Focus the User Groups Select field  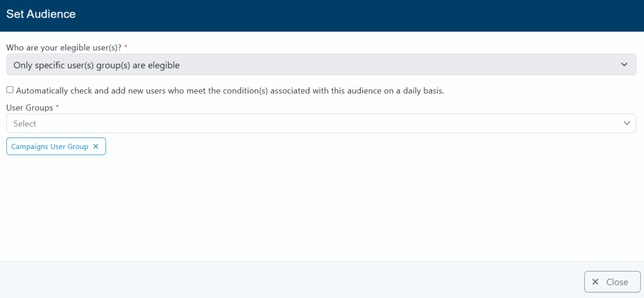[314, 123]
